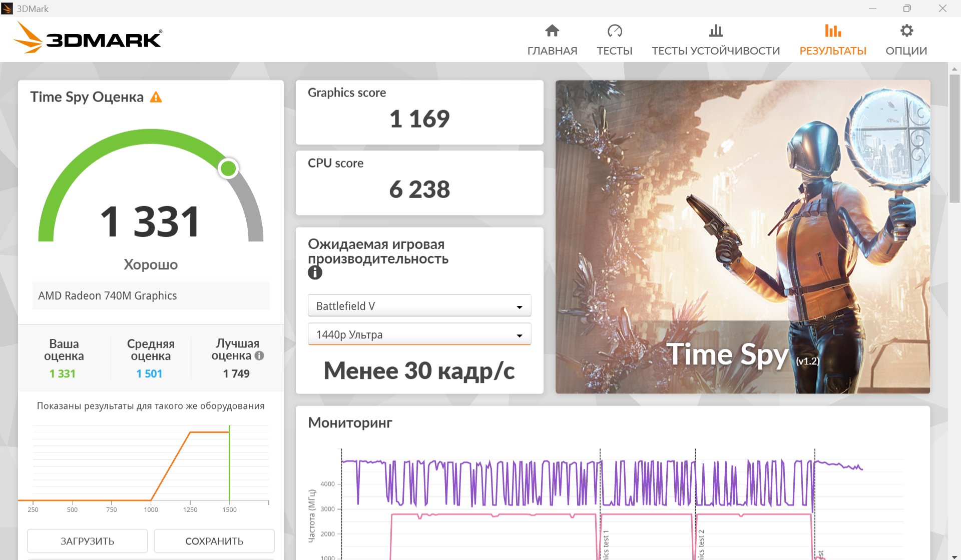The image size is (961, 560).
Task: Select the orange РЕЗУЛЬТАТЫ chart icon
Action: point(833,31)
